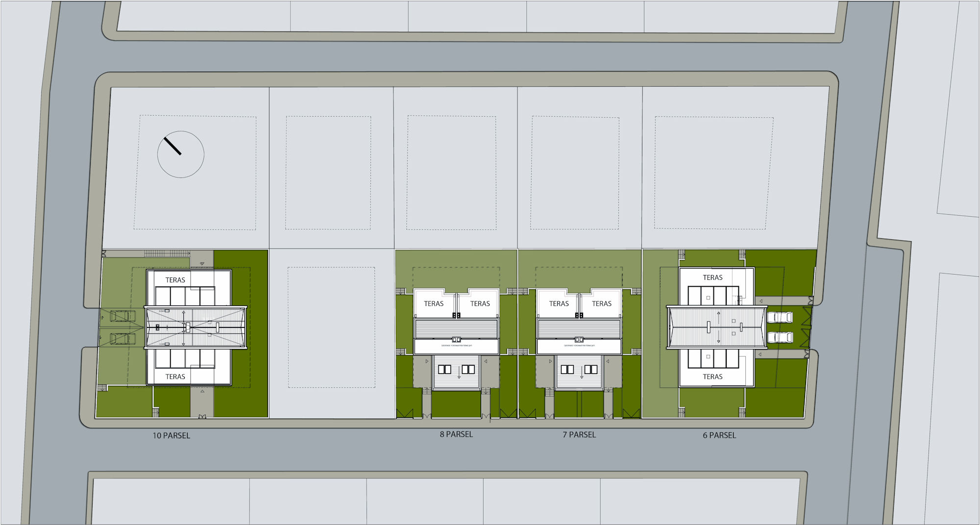The width and height of the screenshot is (980, 525).
Task: Select the "7 PARSEL" label
Action: pos(579,435)
